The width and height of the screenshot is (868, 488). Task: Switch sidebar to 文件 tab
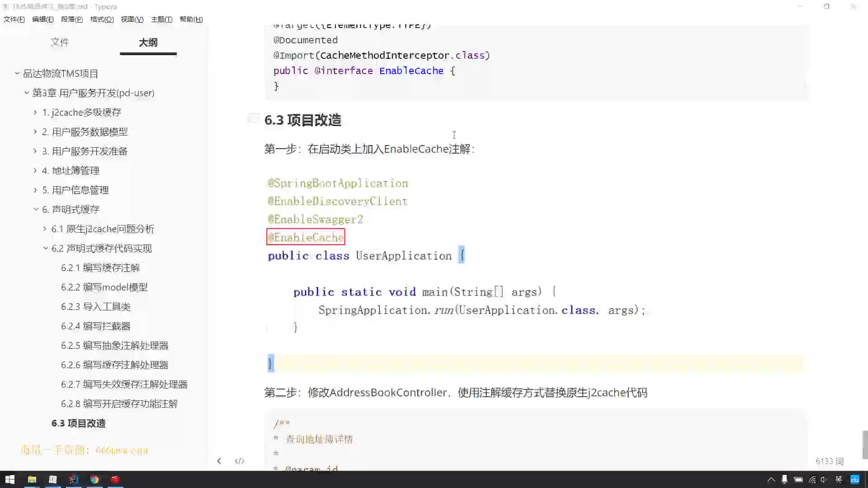click(x=60, y=42)
